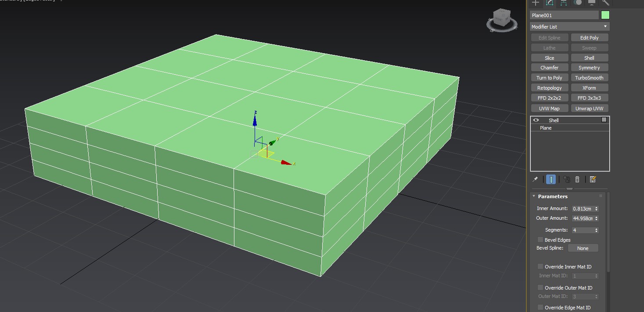
Task: Switch to the Modify panel tab
Action: (549, 3)
